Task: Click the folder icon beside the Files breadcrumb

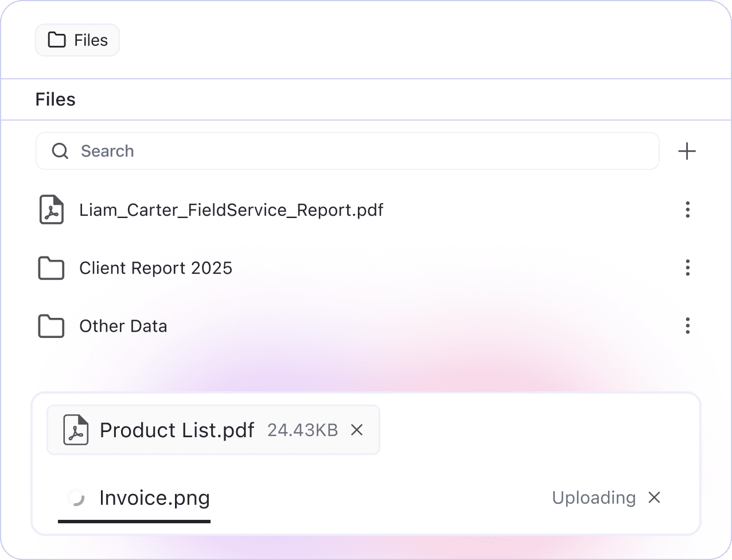Action: pos(57,40)
